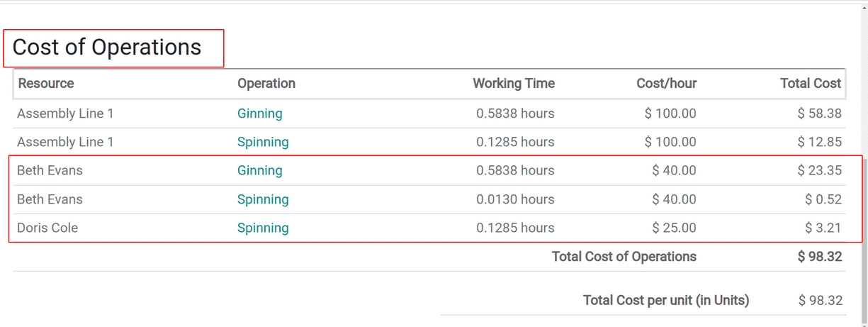Screen dimensions: 868x327
Task: Click the Operation column header
Action: click(x=266, y=83)
